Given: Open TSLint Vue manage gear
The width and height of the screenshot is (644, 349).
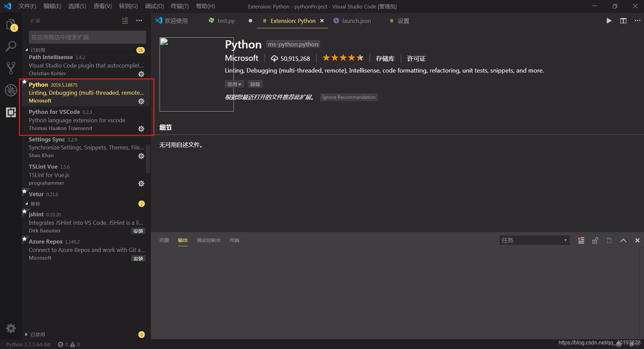Looking at the screenshot, I should point(141,183).
